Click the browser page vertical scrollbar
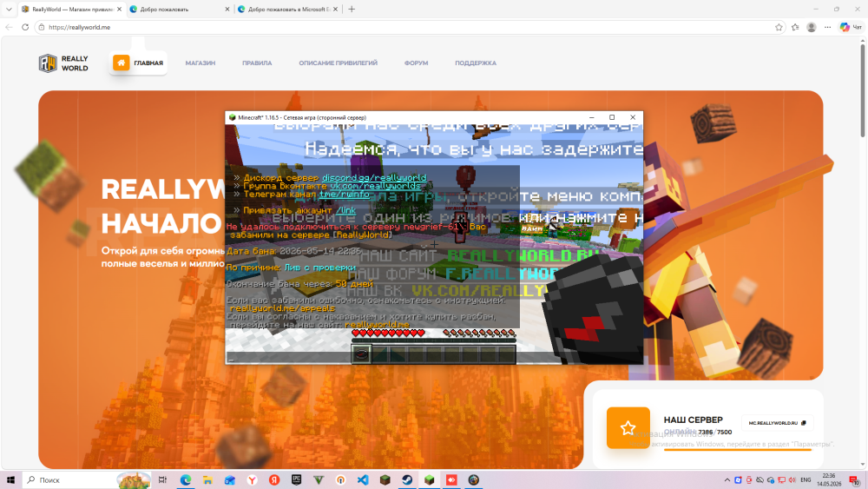 [x=863, y=91]
